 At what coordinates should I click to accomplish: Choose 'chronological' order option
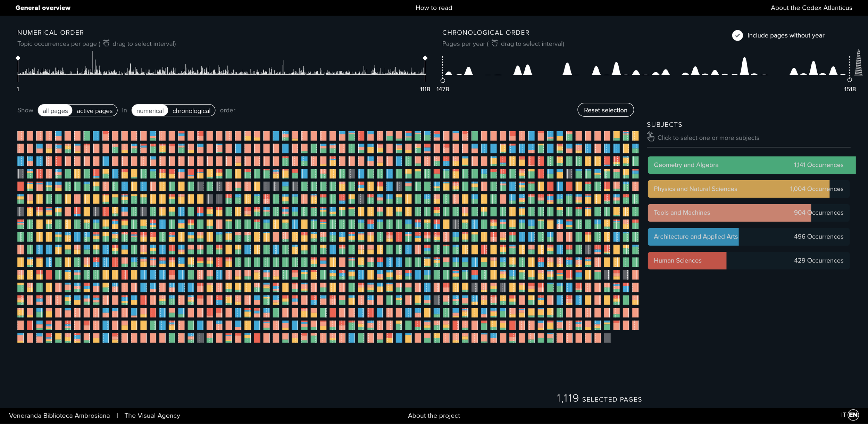pos(191,110)
